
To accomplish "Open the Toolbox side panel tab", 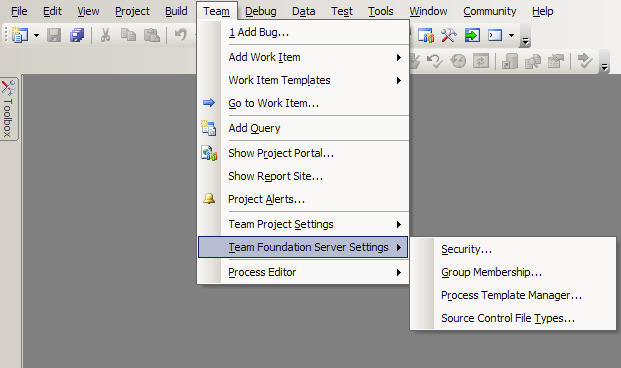I will [x=8, y=109].
